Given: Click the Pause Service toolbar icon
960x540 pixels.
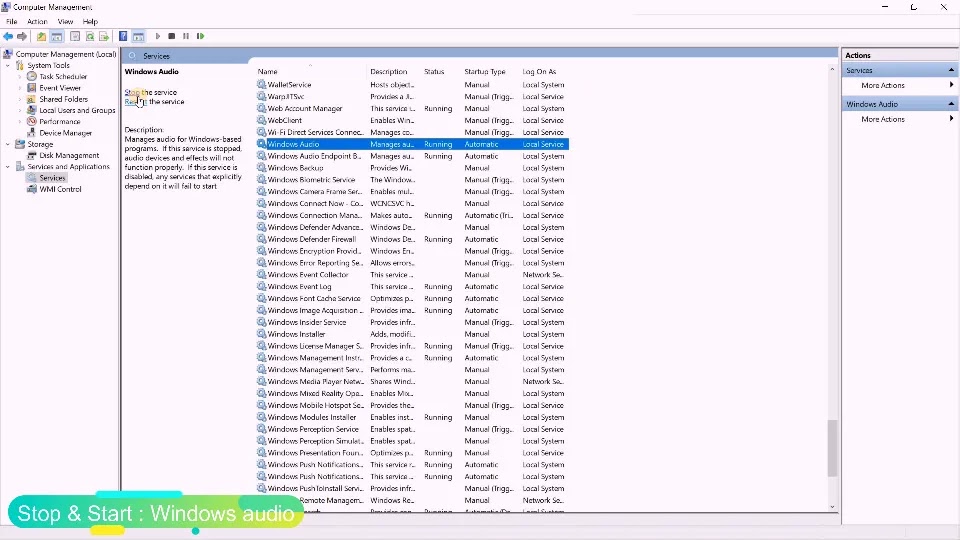Looking at the screenshot, I should (x=186, y=36).
